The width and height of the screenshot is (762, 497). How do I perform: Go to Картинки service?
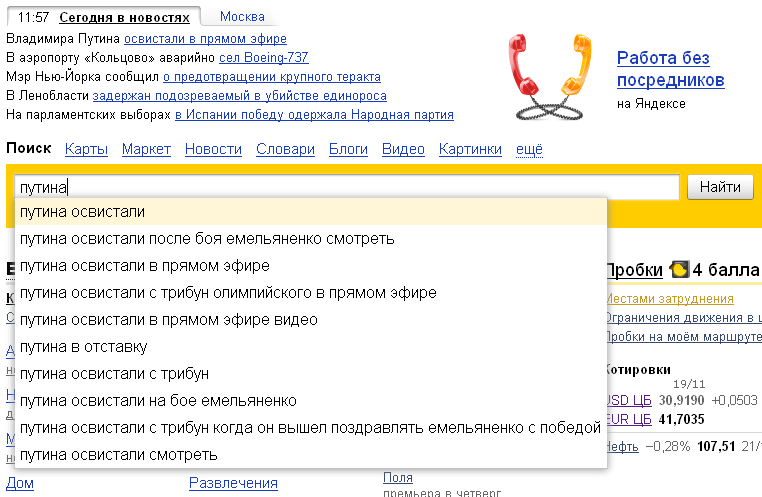(x=470, y=149)
